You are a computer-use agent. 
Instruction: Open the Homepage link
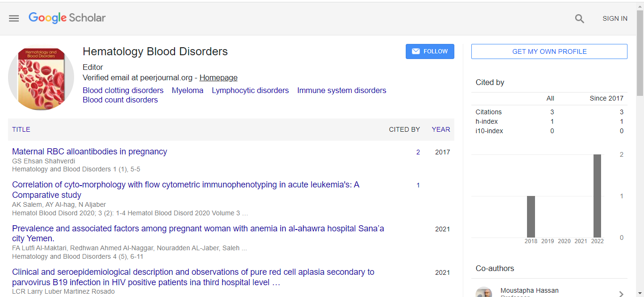218,78
